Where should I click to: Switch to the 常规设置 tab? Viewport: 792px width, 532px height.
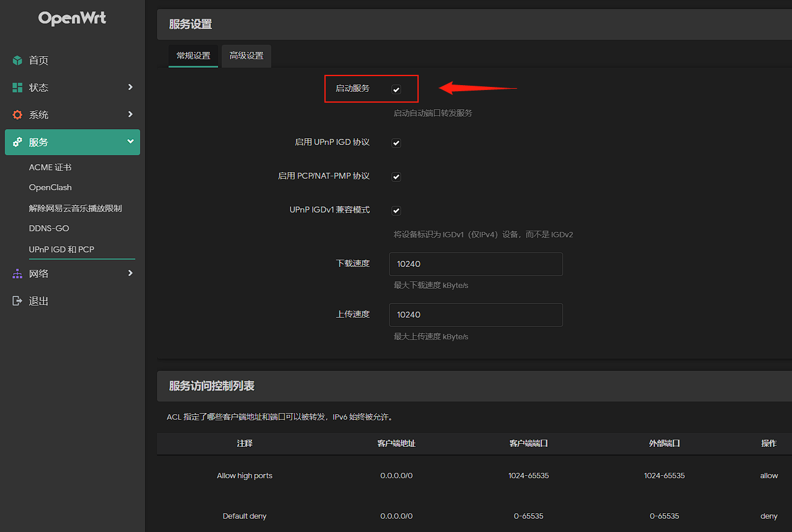193,56
